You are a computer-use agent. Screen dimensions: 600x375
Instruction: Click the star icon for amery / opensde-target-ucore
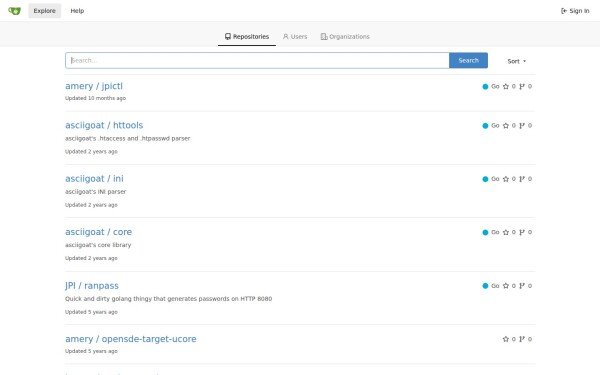pos(505,339)
